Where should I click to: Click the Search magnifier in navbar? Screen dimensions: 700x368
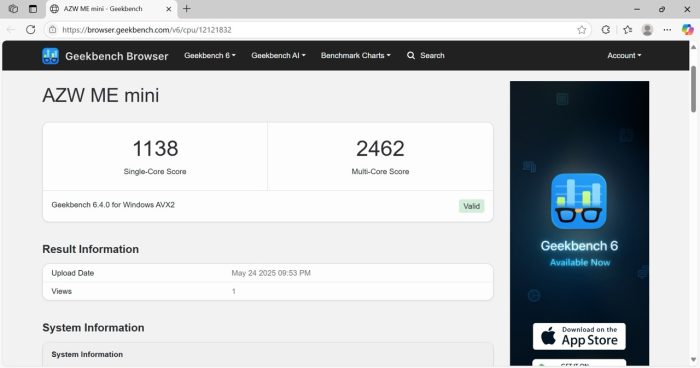click(411, 55)
